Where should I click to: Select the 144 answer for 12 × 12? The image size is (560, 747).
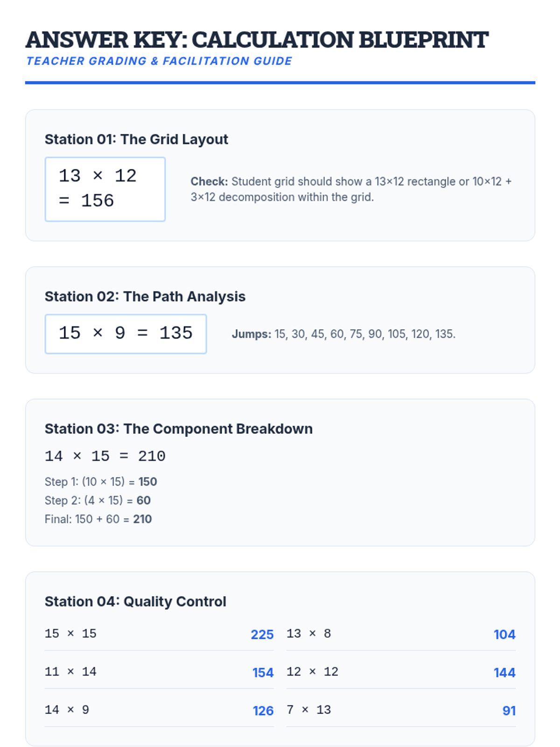point(504,673)
